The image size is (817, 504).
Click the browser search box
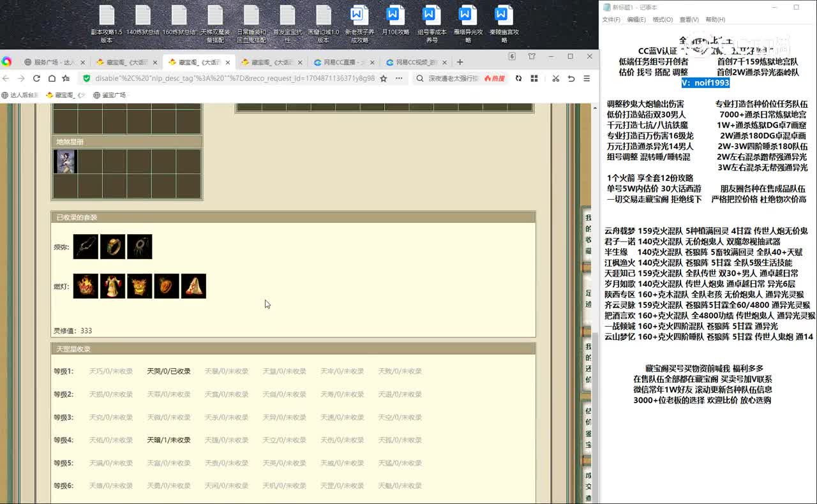point(453,78)
